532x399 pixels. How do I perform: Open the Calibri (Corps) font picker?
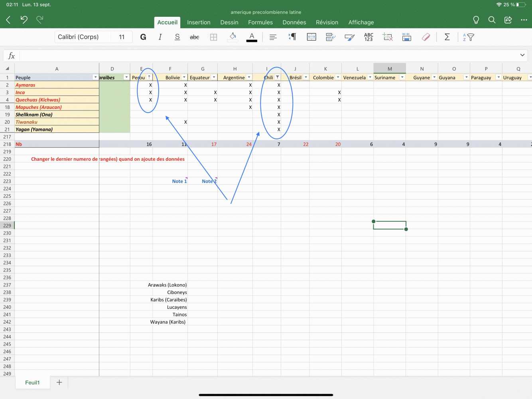point(82,37)
